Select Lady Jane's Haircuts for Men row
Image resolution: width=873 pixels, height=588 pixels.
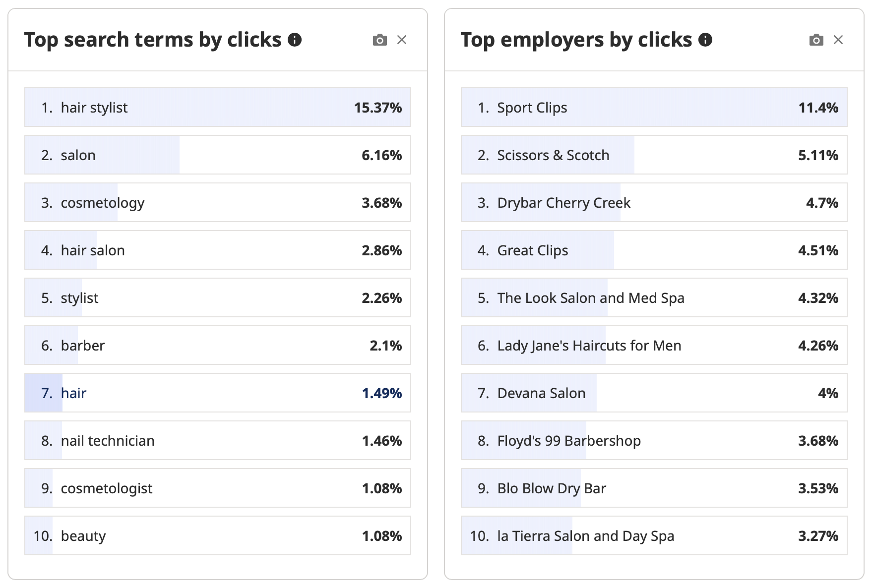[x=654, y=345]
